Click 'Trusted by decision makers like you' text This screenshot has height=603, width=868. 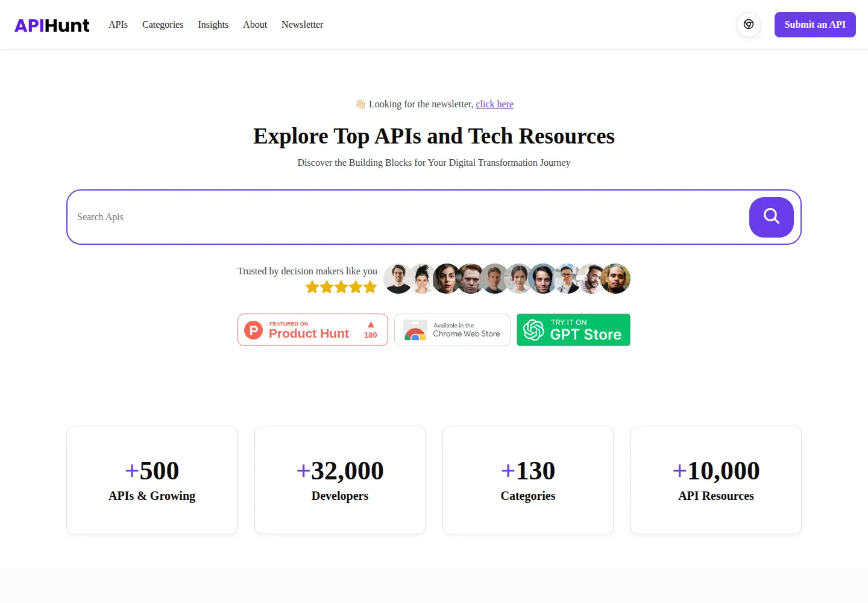point(307,271)
